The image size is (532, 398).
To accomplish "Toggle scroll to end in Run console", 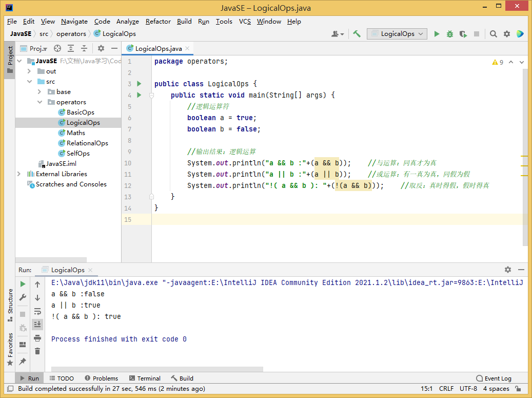I will [37, 325].
